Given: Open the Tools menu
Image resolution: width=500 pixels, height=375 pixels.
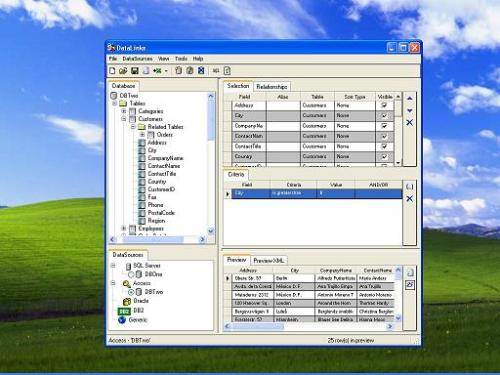Looking at the screenshot, I should pyautogui.click(x=181, y=59).
